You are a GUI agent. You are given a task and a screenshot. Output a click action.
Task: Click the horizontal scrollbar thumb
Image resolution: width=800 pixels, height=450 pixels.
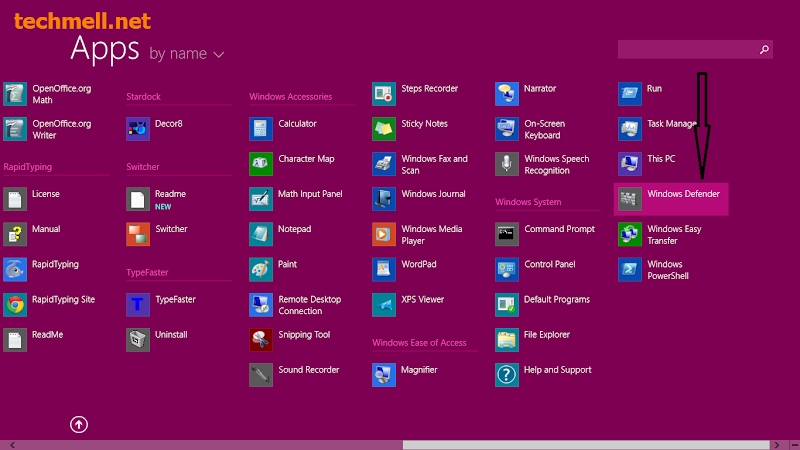point(586,445)
